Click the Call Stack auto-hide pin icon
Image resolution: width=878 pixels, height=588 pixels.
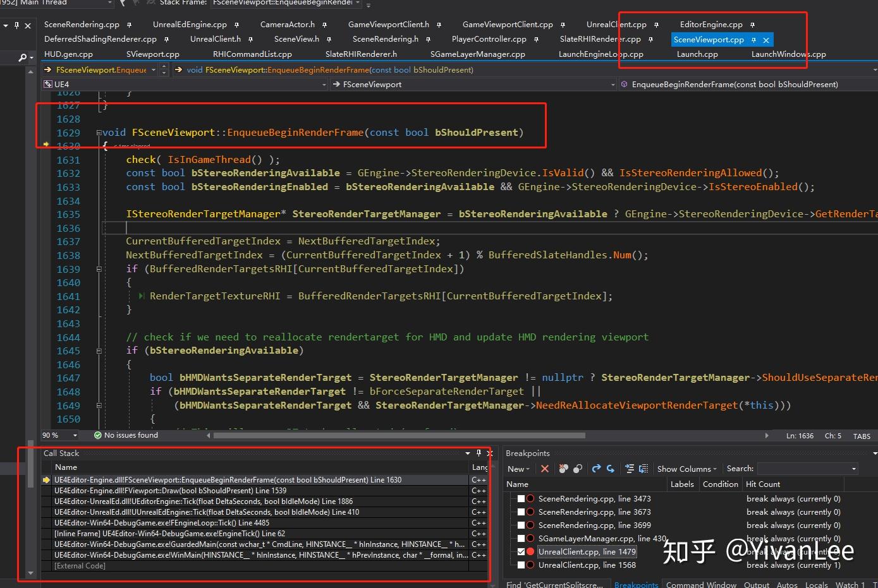(x=479, y=453)
